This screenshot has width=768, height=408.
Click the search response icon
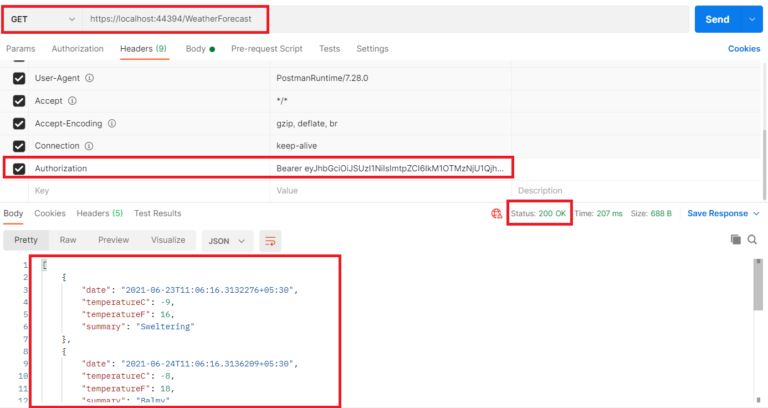click(x=752, y=240)
